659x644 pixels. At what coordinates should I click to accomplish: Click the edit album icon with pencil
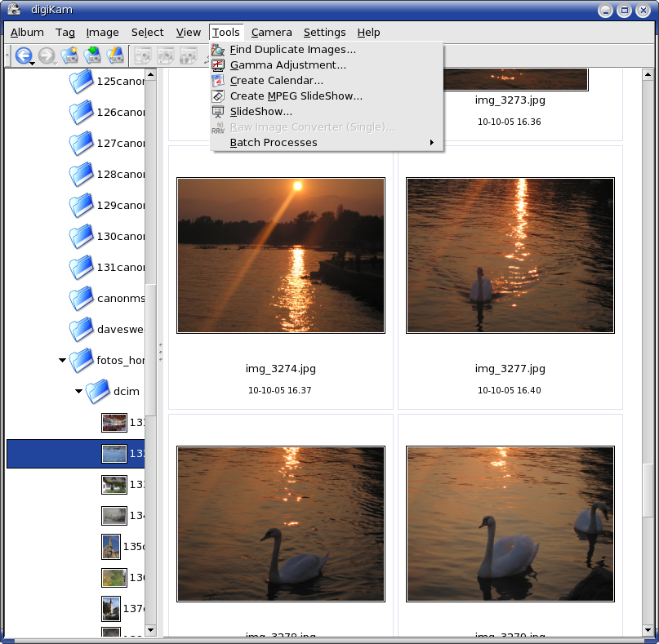pyautogui.click(x=115, y=56)
